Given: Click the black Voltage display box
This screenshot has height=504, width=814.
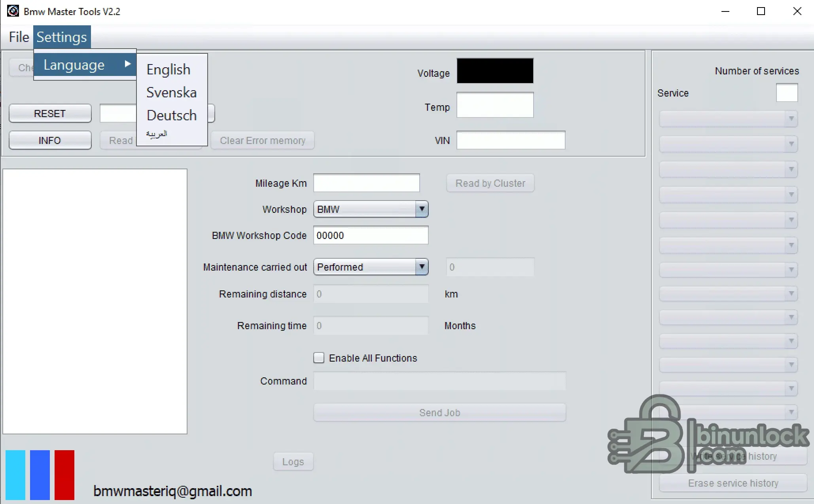Looking at the screenshot, I should (495, 71).
